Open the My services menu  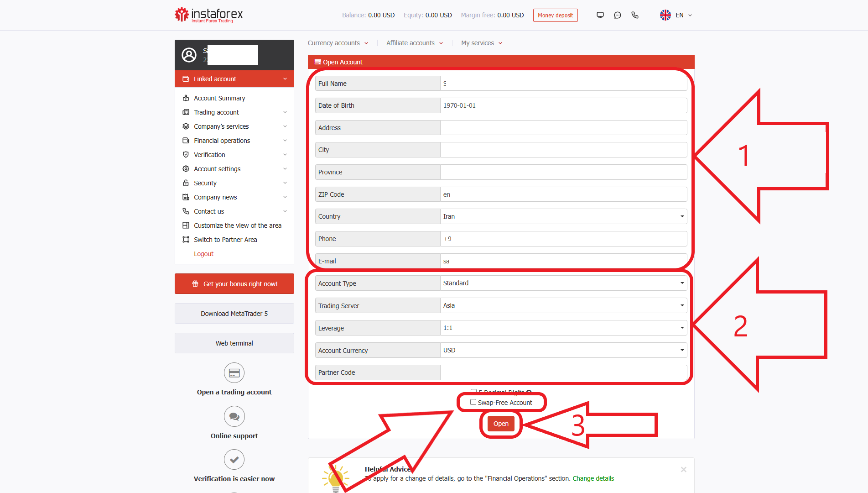point(482,43)
